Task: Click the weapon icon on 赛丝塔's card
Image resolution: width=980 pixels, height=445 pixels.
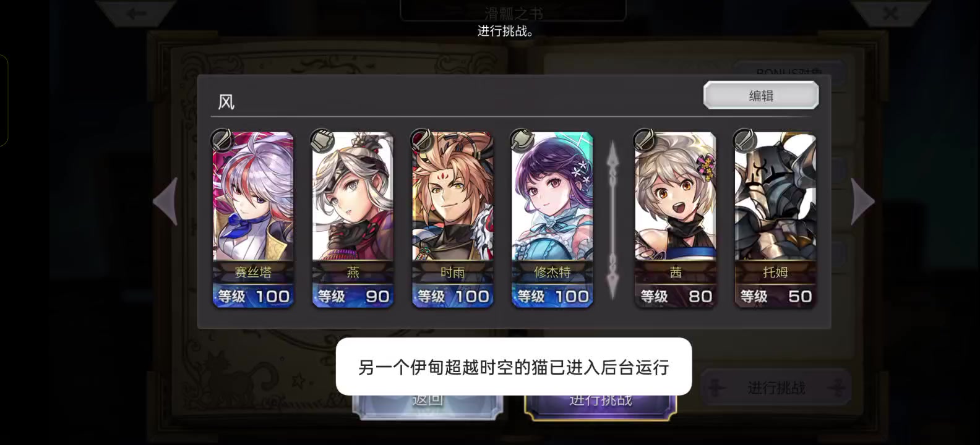Action: (x=221, y=140)
